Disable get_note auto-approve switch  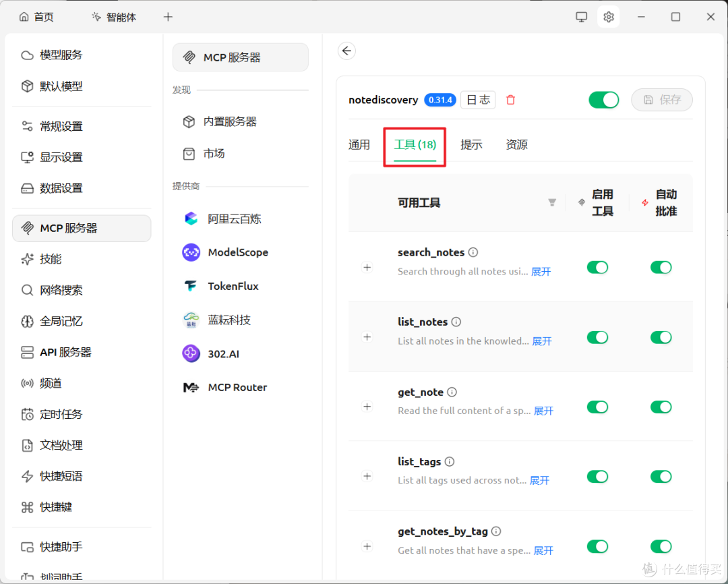click(x=661, y=407)
